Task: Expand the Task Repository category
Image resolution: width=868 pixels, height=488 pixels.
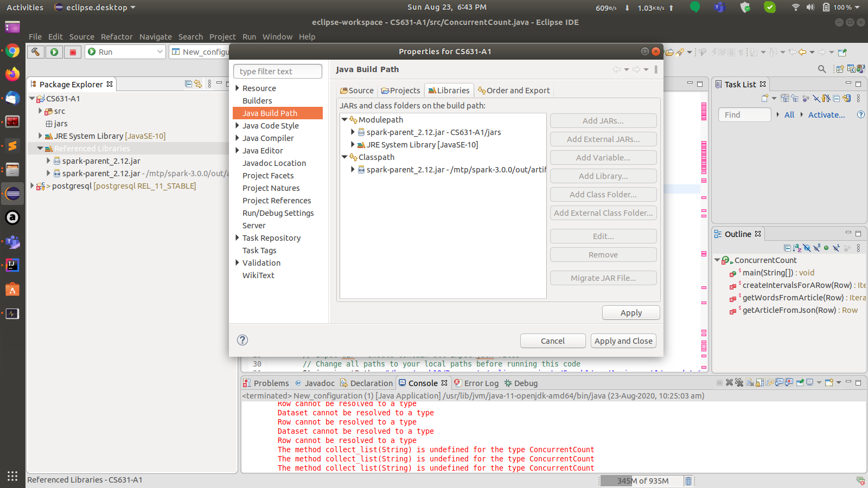Action: pos(237,237)
